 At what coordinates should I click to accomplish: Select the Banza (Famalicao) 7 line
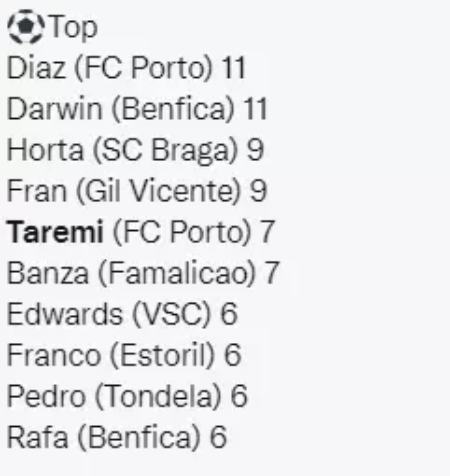[143, 273]
